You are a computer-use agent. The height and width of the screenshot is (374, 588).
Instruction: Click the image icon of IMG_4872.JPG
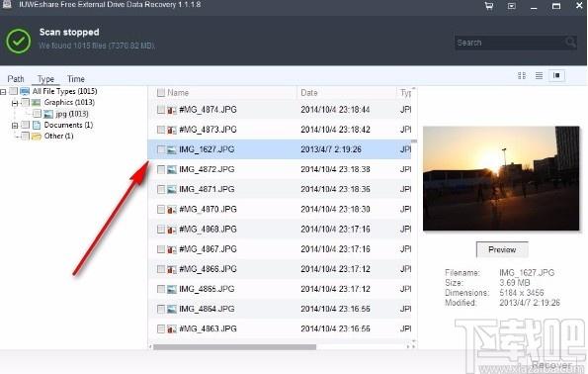pos(172,169)
